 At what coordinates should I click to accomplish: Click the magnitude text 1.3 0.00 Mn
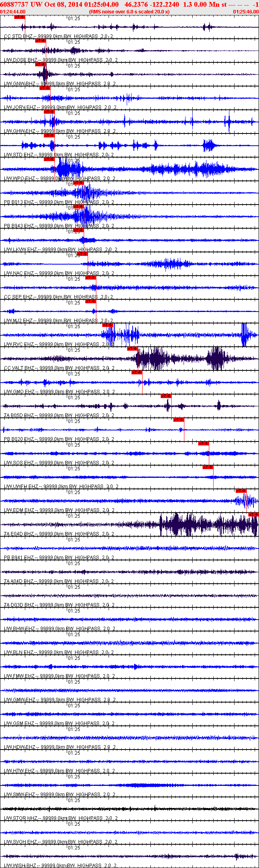201,4
